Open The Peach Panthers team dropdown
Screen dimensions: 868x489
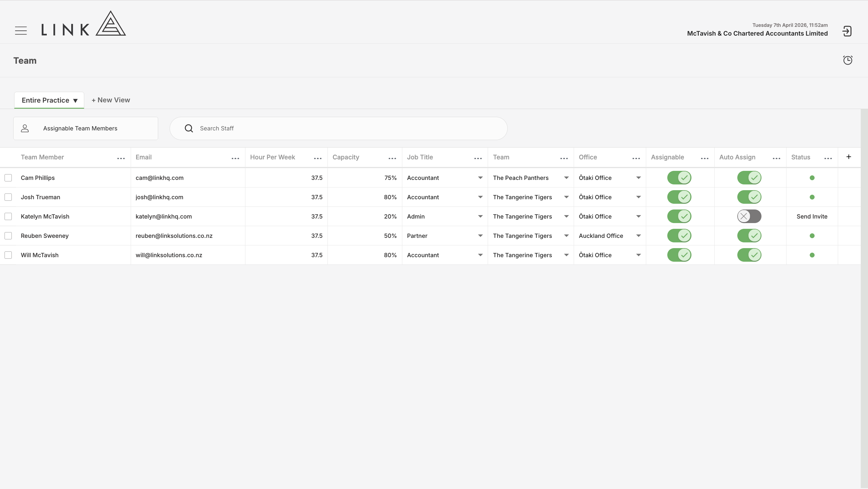(566, 177)
